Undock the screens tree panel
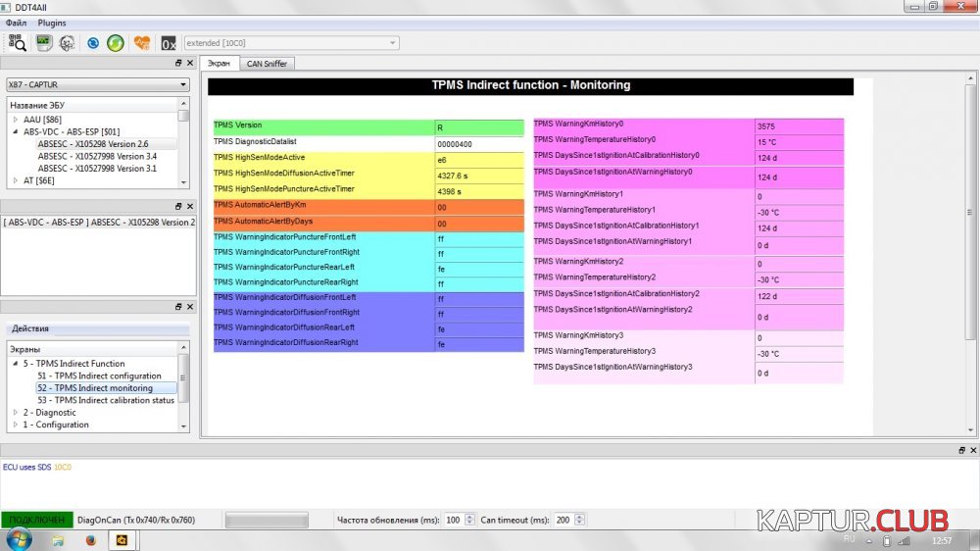Screen dimensions: 980x551 [x=178, y=307]
